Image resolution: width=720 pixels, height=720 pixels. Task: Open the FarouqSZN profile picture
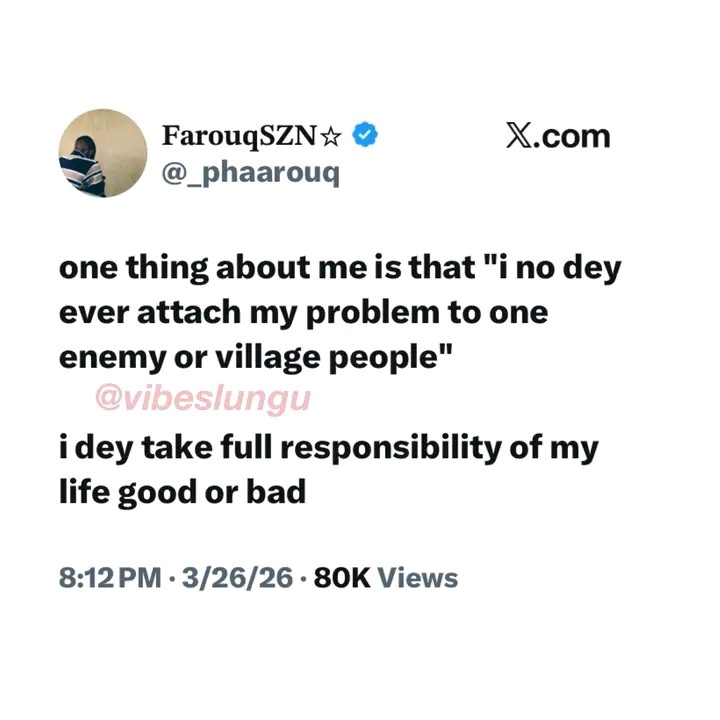pos(103,153)
